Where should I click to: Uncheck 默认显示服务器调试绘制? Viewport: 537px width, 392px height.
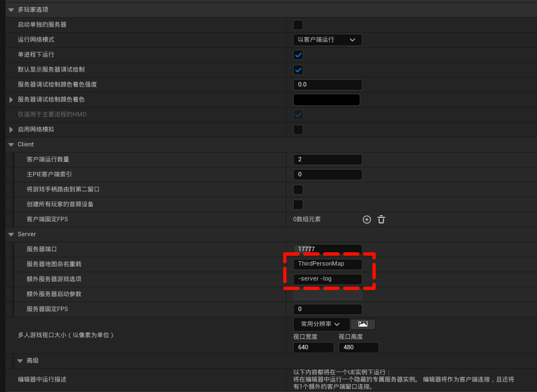(x=298, y=70)
